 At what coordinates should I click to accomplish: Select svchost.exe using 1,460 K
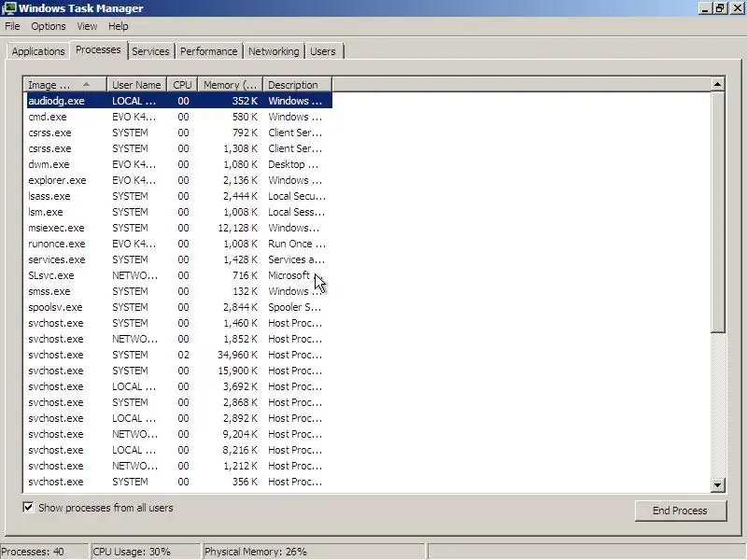point(179,323)
